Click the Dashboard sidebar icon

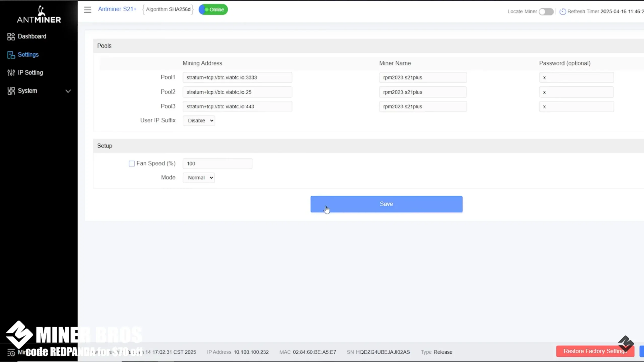11,37
